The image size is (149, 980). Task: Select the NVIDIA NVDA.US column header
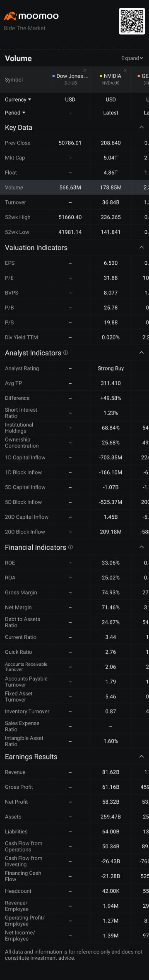click(111, 79)
